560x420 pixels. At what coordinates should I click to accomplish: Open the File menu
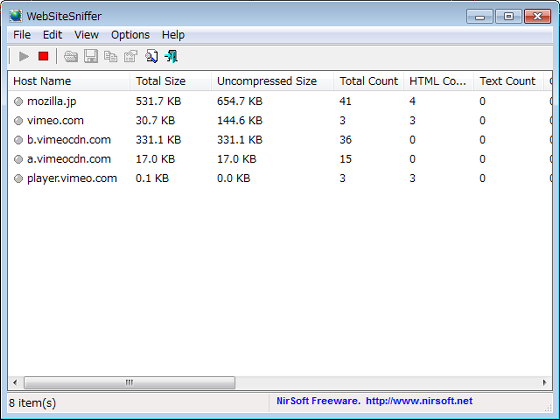(x=22, y=35)
